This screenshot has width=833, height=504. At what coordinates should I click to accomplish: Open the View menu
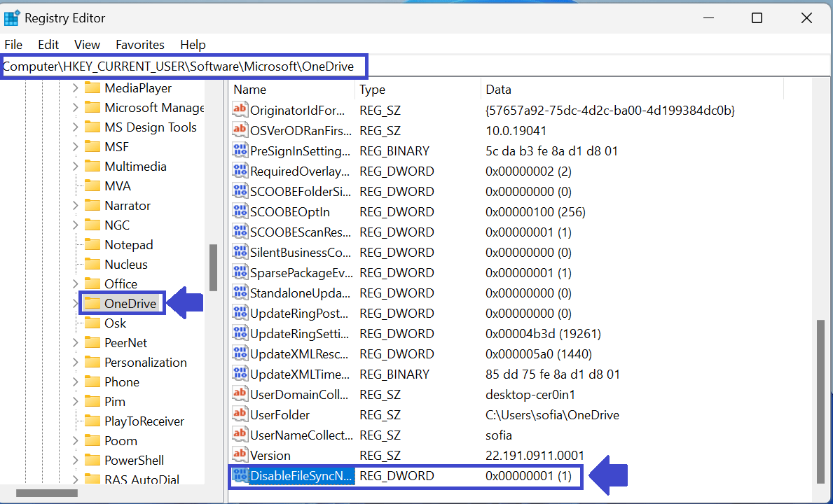87,45
